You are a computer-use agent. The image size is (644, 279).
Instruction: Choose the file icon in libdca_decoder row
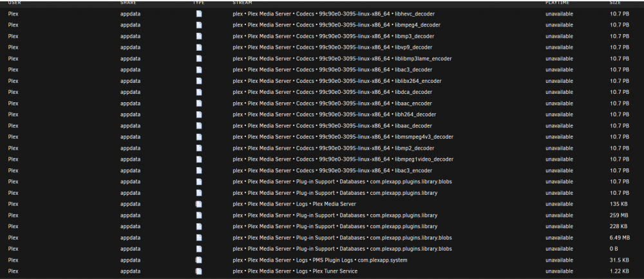coord(199,92)
